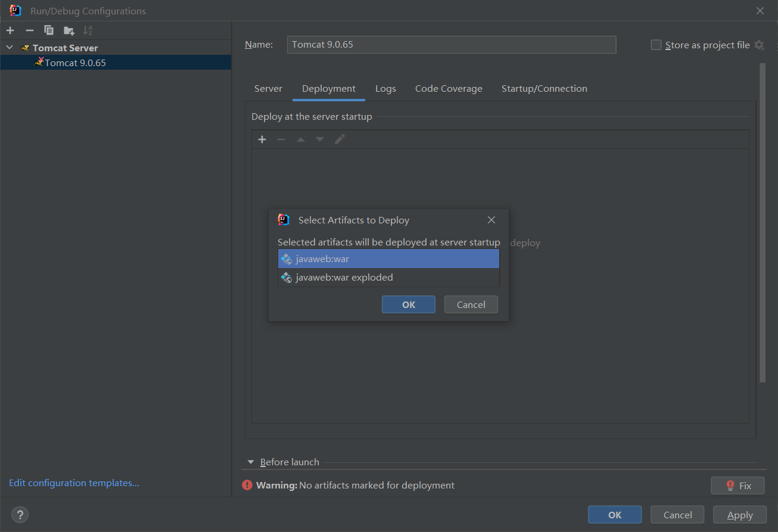
Task: Move artifact up arrow icon
Action: click(x=301, y=139)
